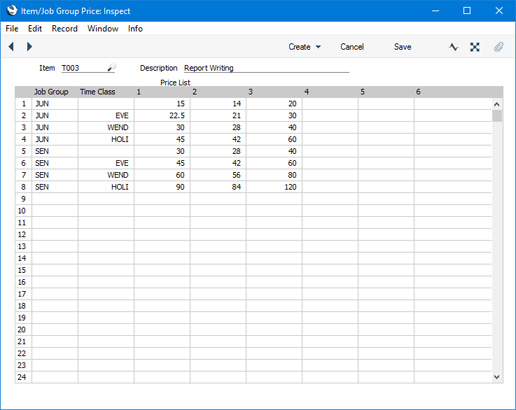Click the Save button
This screenshot has width=516, height=410.
[x=402, y=47]
